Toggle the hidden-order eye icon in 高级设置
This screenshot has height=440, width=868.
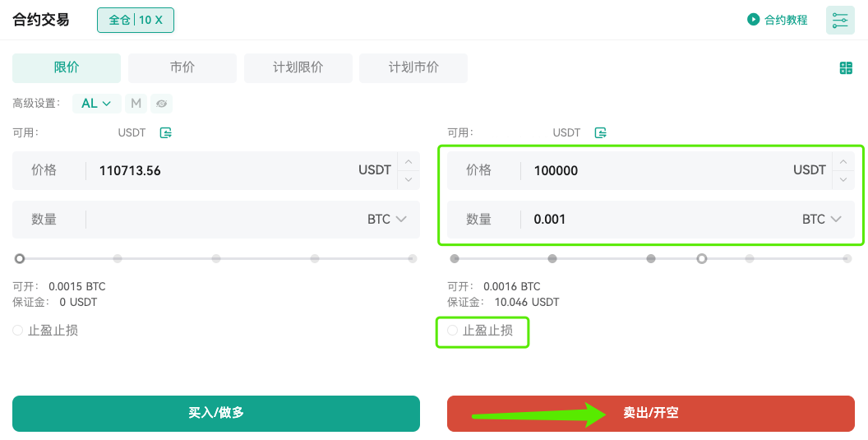[x=161, y=104]
